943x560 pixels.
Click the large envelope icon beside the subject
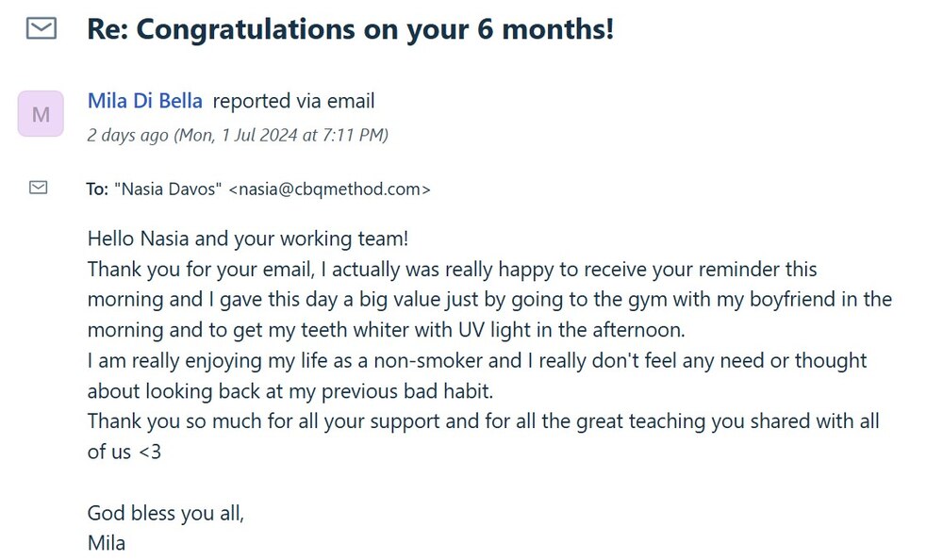[40, 29]
